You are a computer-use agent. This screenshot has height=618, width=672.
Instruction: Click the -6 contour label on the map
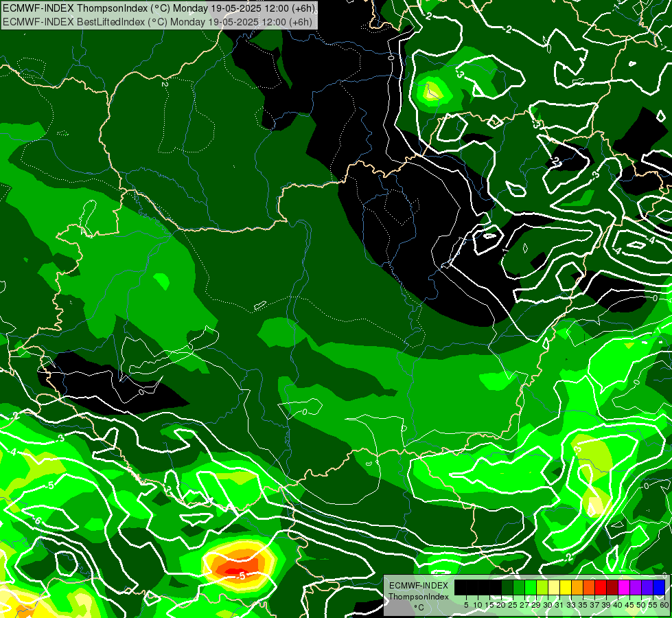[37, 520]
